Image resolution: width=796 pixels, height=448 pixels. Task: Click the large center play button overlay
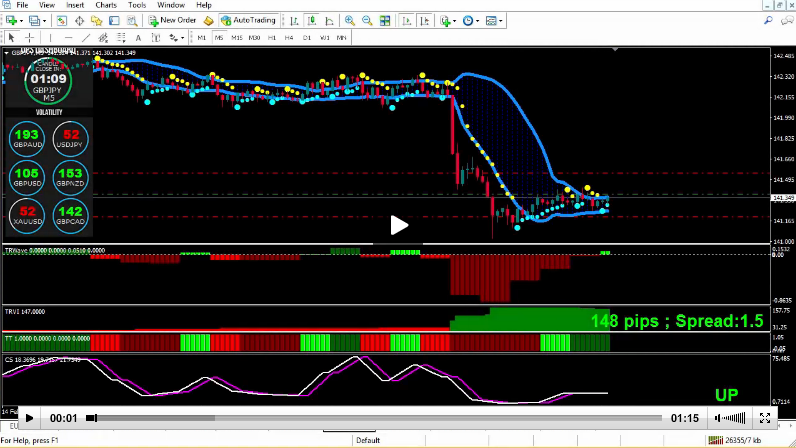(399, 225)
